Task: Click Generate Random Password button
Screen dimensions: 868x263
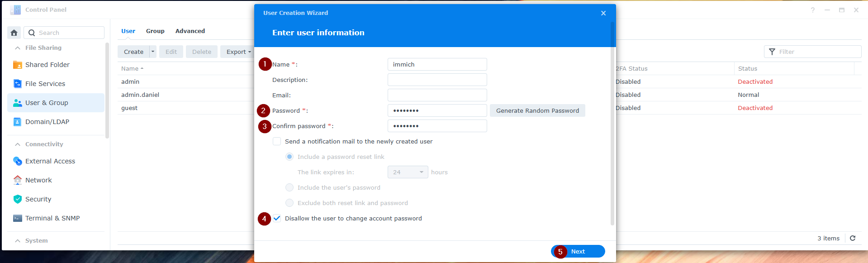Action: coord(537,110)
